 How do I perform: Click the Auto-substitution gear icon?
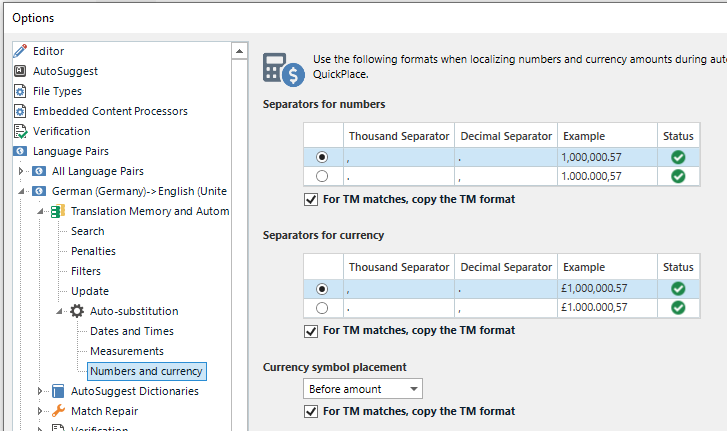coord(77,311)
